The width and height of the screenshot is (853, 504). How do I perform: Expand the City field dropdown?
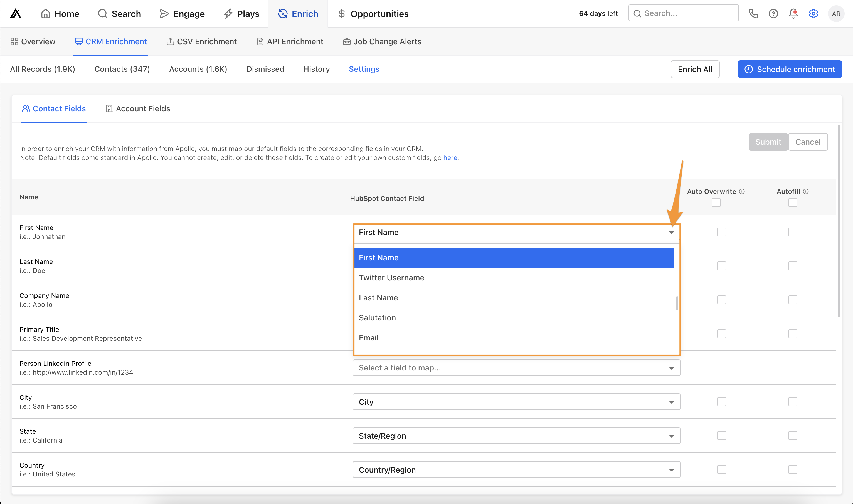pyautogui.click(x=516, y=402)
